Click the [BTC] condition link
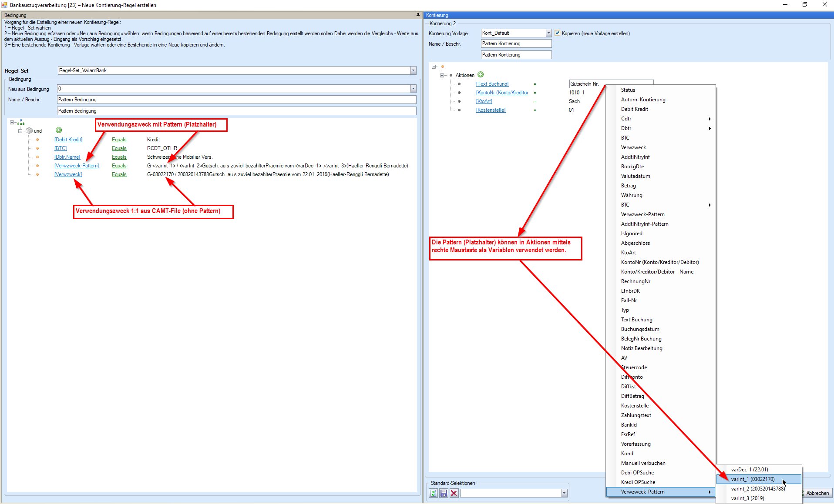834x504 pixels. pos(61,148)
